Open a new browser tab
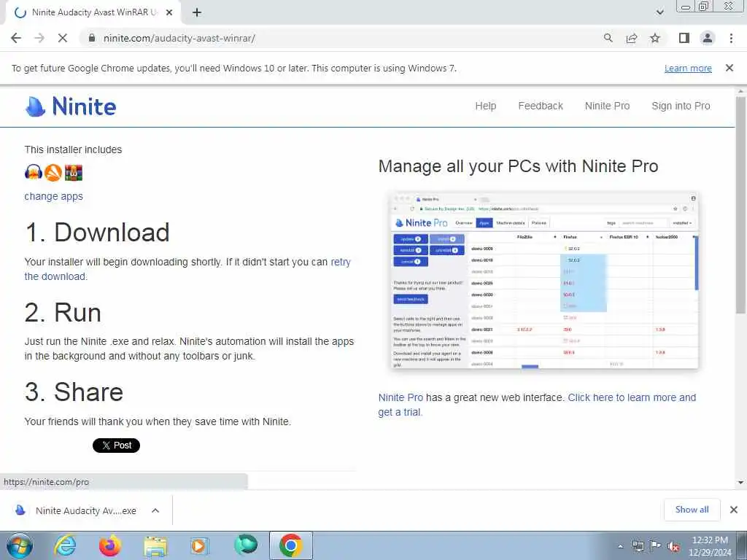Viewport: 747px width, 560px height. point(197,13)
